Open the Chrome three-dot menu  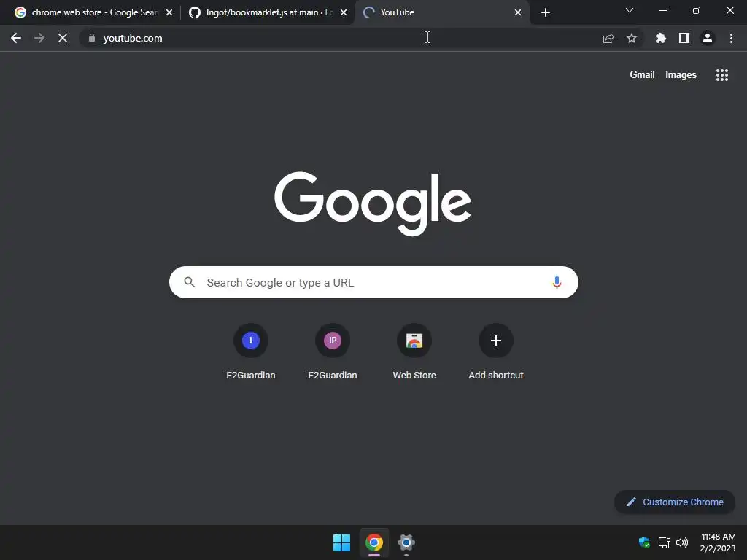point(731,38)
